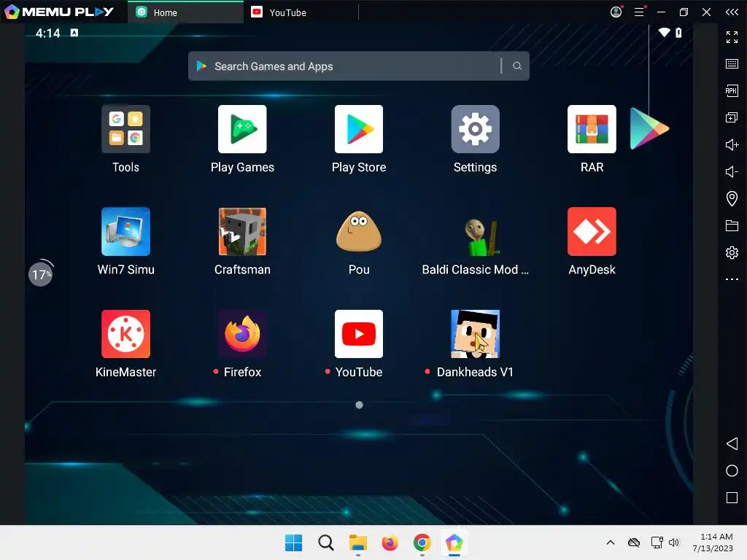Image resolution: width=747 pixels, height=560 pixels.
Task: Open the Pou game
Action: 359,231
